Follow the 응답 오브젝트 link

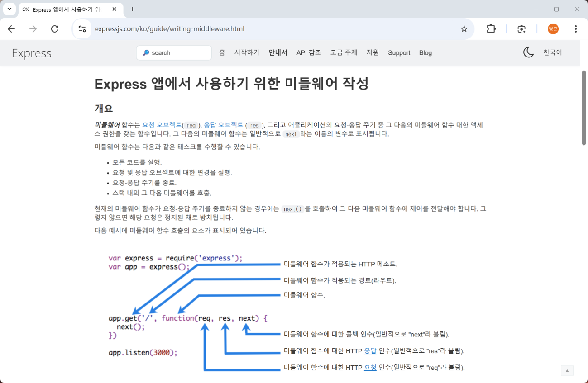click(224, 125)
